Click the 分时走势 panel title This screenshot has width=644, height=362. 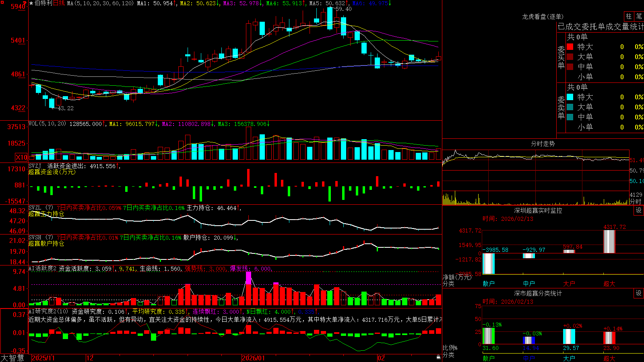click(x=543, y=144)
